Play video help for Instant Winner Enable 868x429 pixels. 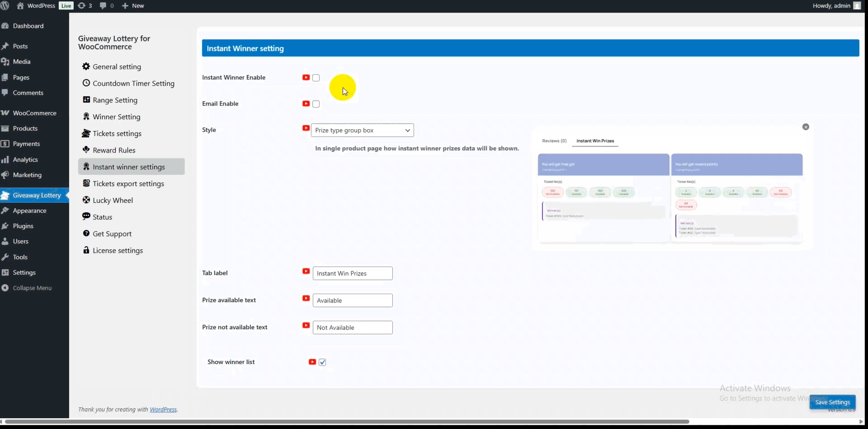306,78
